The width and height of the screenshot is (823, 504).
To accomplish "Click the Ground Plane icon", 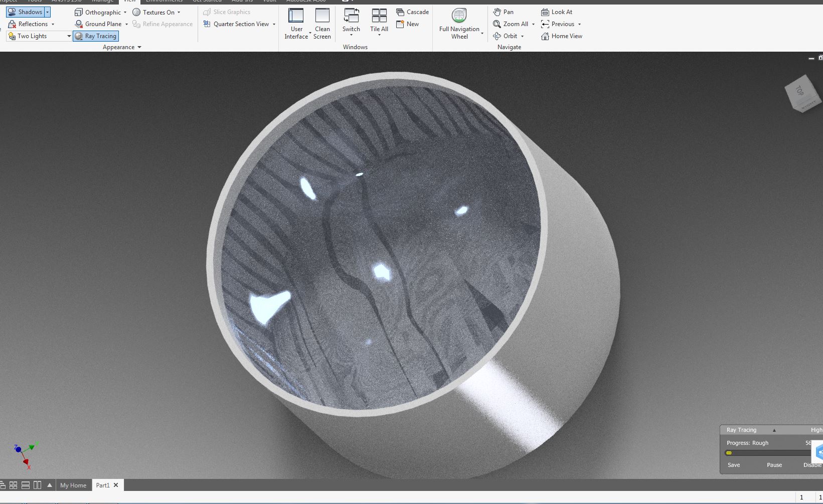I will [79, 24].
